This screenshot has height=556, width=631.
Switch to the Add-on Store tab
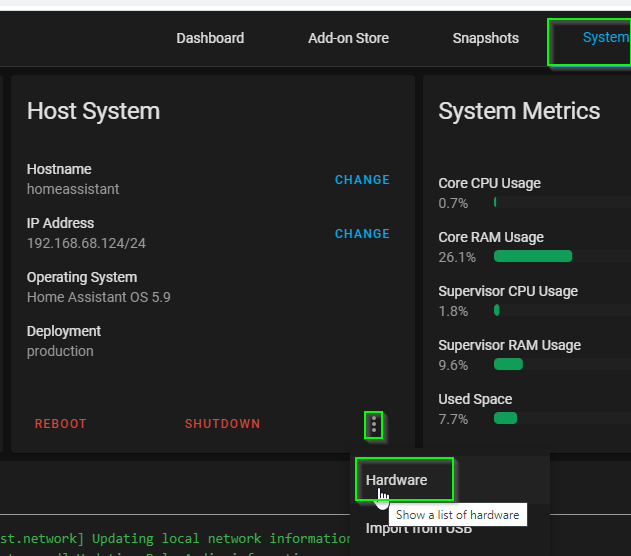(x=348, y=38)
